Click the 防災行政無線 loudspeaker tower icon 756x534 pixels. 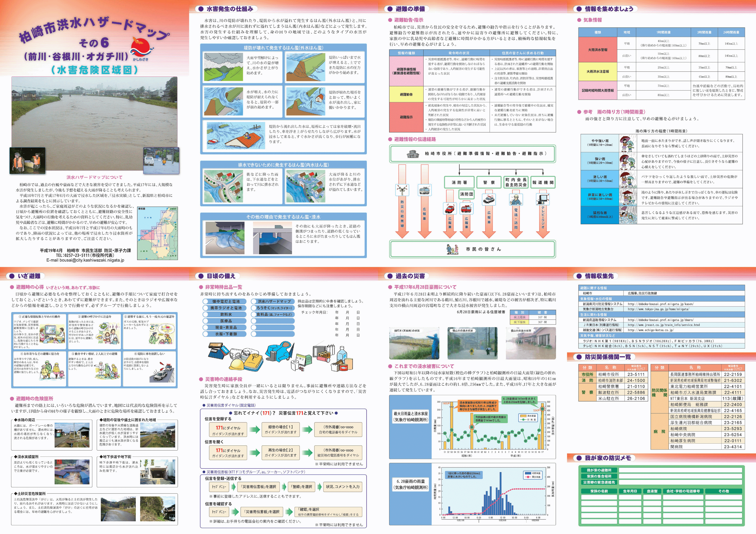point(402,190)
